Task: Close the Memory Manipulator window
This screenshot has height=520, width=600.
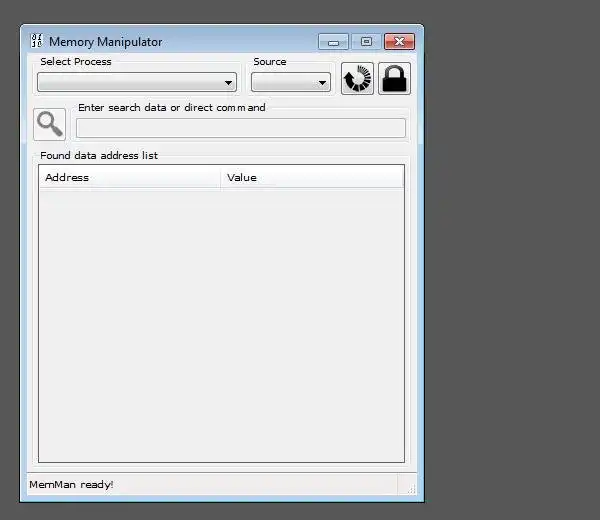Action: pos(399,42)
